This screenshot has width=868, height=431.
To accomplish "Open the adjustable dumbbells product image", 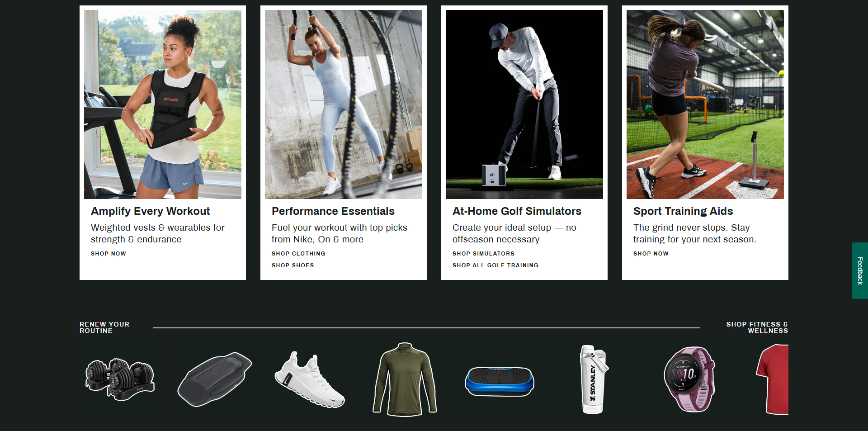I will click(120, 379).
